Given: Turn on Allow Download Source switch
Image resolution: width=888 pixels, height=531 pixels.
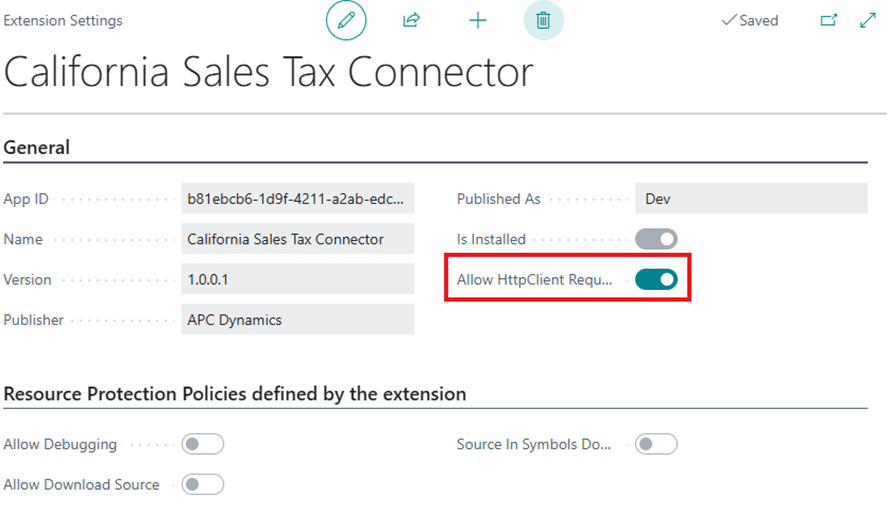Looking at the screenshot, I should tap(202, 484).
